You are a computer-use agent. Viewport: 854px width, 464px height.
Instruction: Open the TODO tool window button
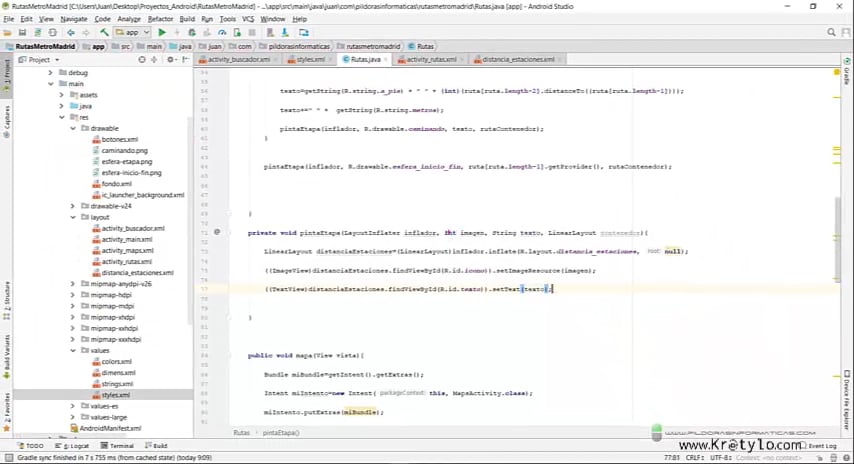[30, 445]
